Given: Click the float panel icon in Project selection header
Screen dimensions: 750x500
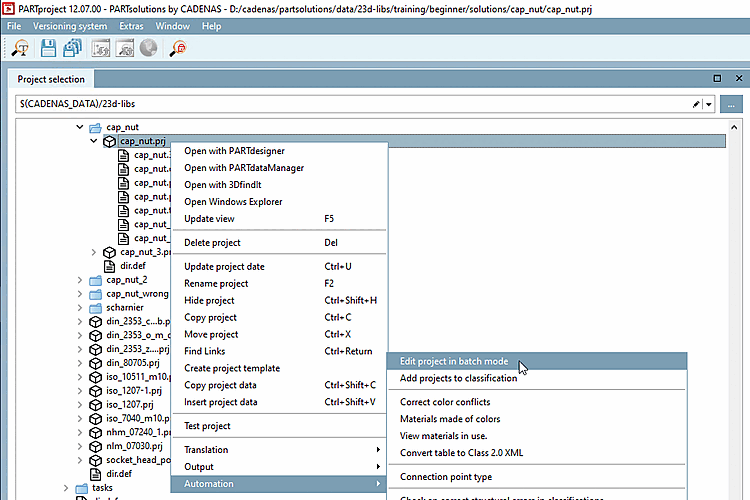Looking at the screenshot, I should 716,78.
